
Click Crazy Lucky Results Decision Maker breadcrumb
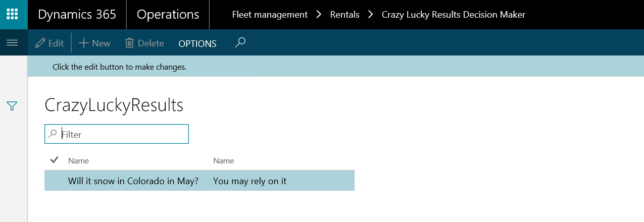pos(453,15)
